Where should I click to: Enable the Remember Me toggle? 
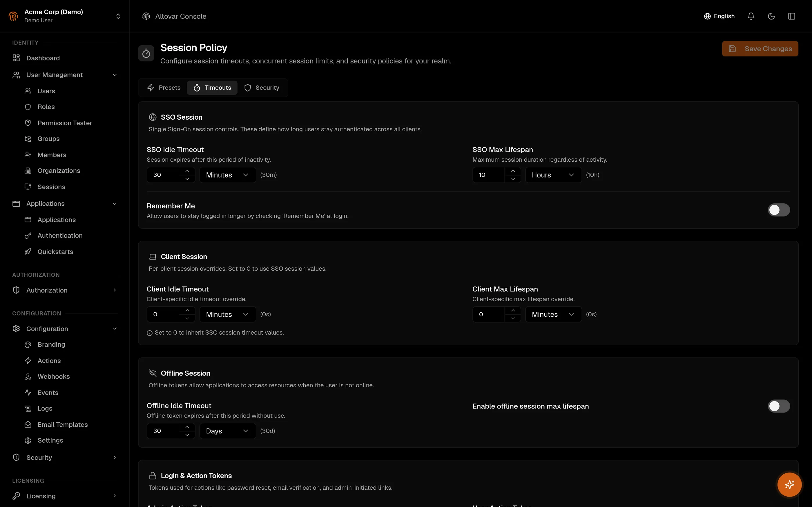778,210
